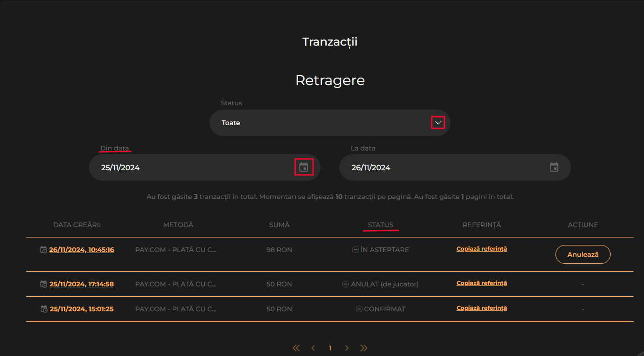Open transaction dated 25/11/2024, 15:01:25
This screenshot has width=644, height=356.
tap(81, 309)
